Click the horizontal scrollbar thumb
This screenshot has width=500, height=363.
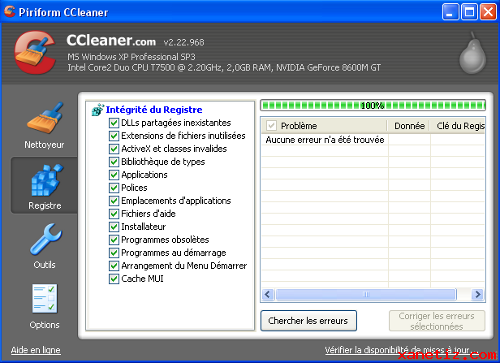[x=366, y=294]
